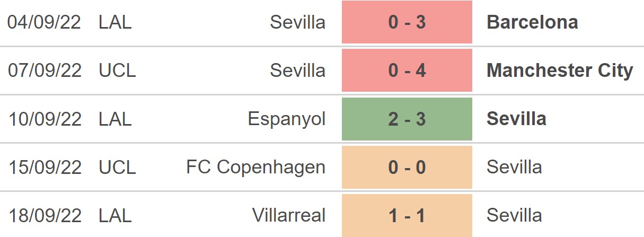Click UCL label on the 15/09/22 row
The height and width of the screenshot is (237, 644).
[117, 167]
